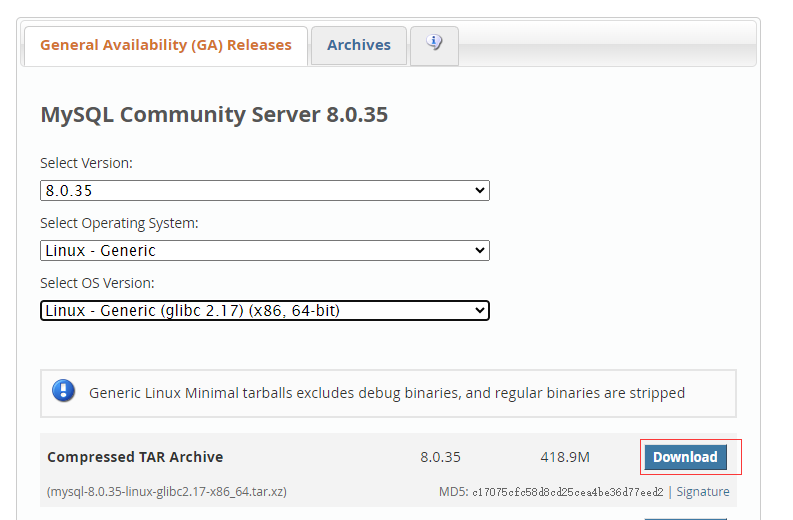This screenshot has height=520, width=793.
Task: Click the MySQL Community Server 8.0.35 heading
Action: pos(214,115)
